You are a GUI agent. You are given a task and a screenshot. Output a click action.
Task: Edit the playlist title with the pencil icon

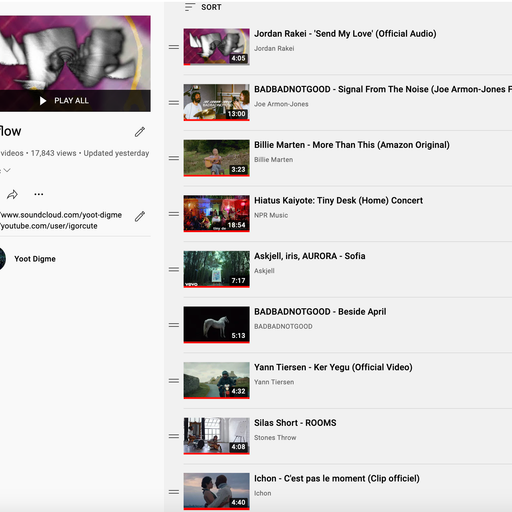pos(140,132)
